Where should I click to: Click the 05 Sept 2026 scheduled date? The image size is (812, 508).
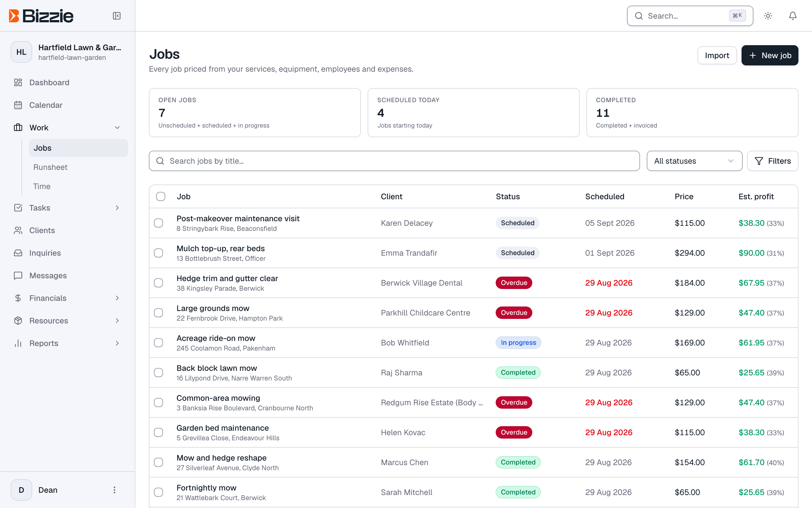[x=610, y=223]
